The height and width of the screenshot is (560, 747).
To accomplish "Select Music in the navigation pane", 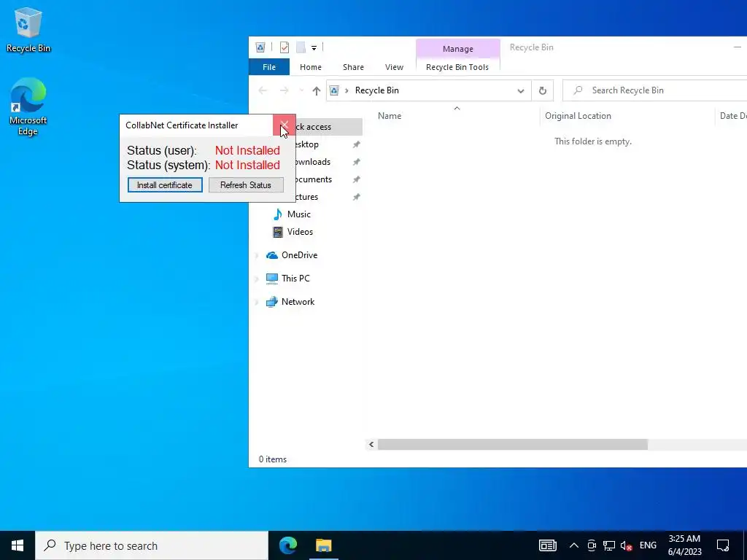I will (x=298, y=214).
